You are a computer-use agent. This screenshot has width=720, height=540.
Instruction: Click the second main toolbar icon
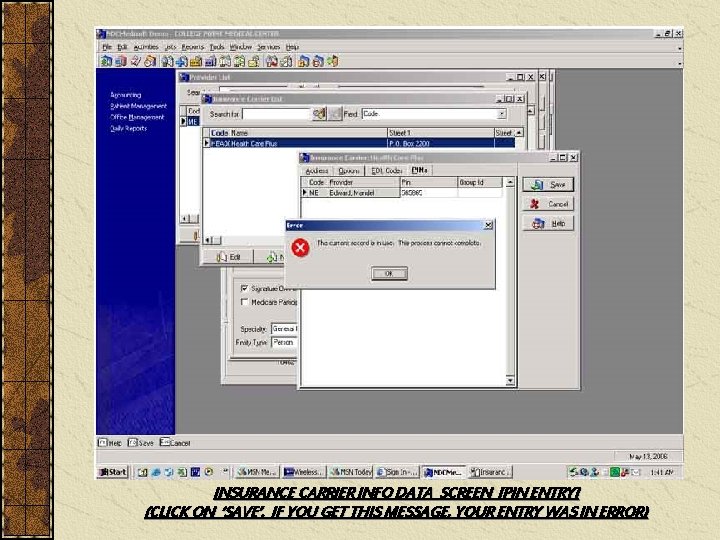click(121, 61)
